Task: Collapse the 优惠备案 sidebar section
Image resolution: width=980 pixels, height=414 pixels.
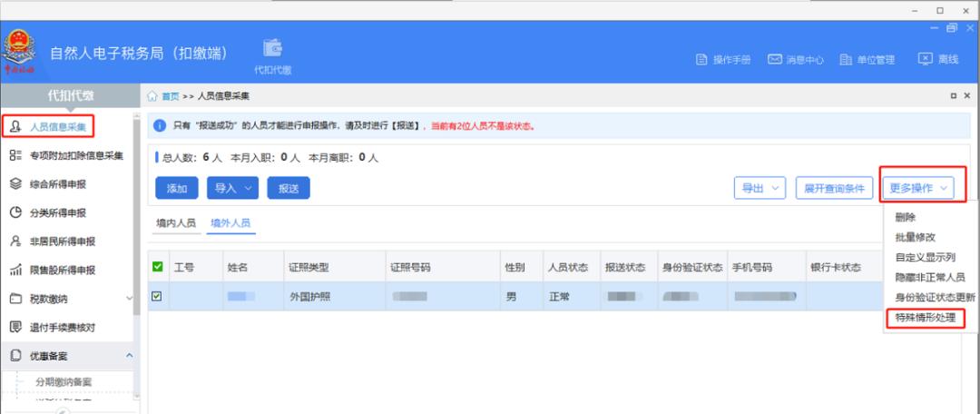Action: pyautogui.click(x=128, y=354)
